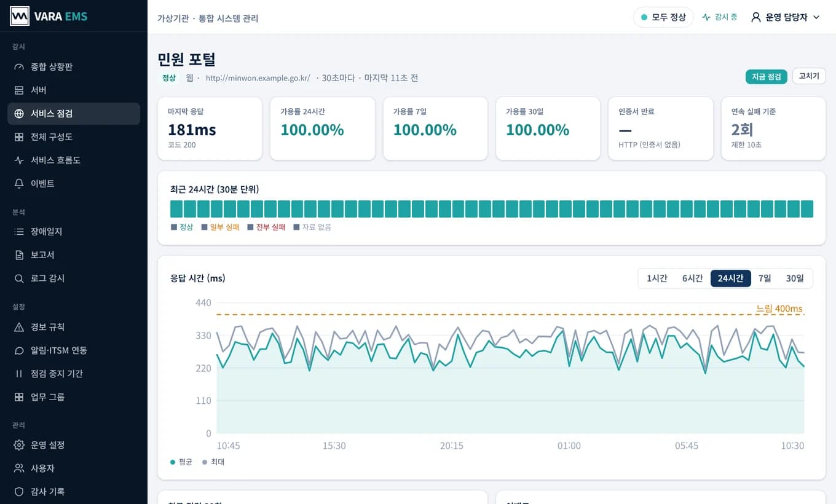Open the 사용자 people icon
The height and width of the screenshot is (504, 836).
pos(19,468)
